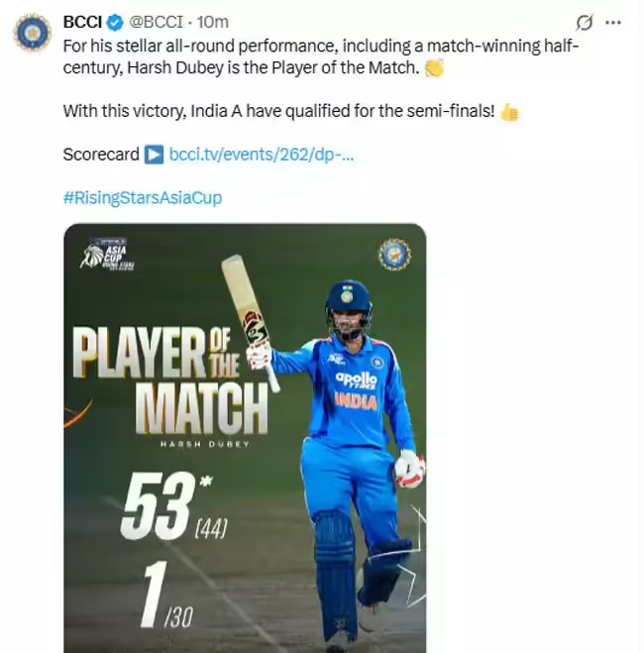Screen dimensions: 644x653
Task: Click the Apollo Tyres logo on jersey
Action: point(355,381)
